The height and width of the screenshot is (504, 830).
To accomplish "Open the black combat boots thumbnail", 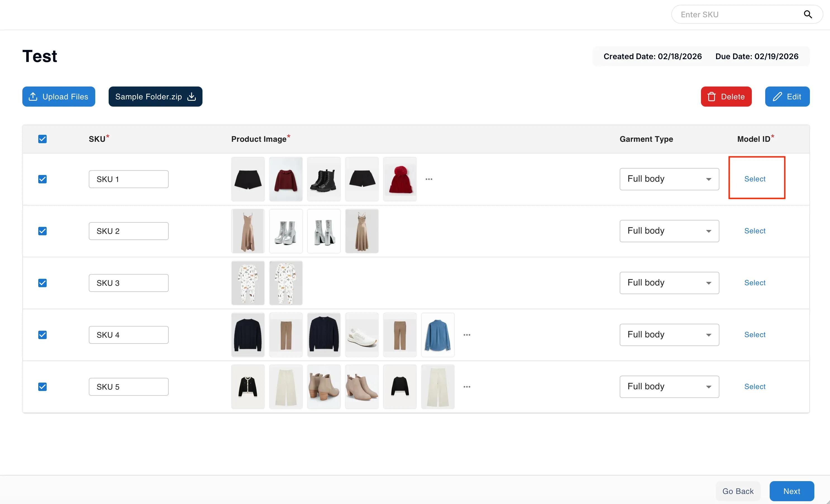I will [x=324, y=179].
